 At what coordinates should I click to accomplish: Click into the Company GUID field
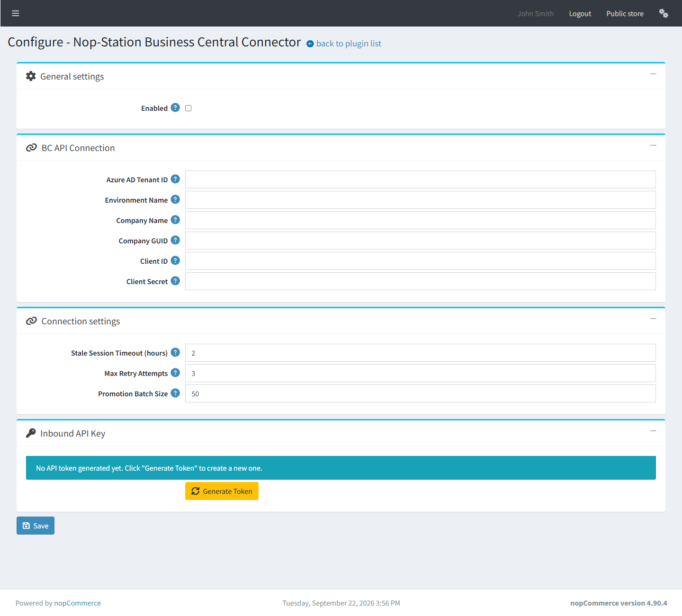tap(420, 241)
